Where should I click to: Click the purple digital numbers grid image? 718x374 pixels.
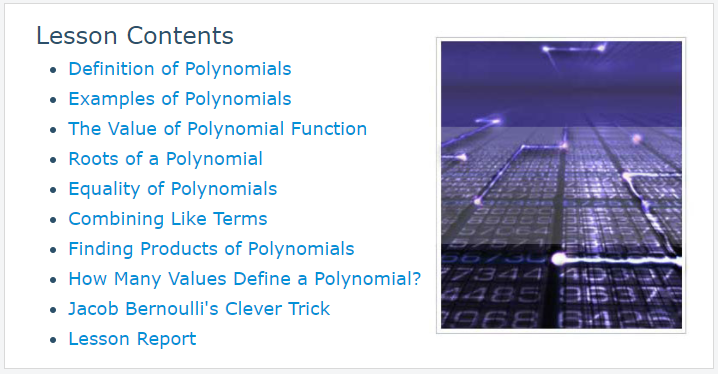(561, 185)
